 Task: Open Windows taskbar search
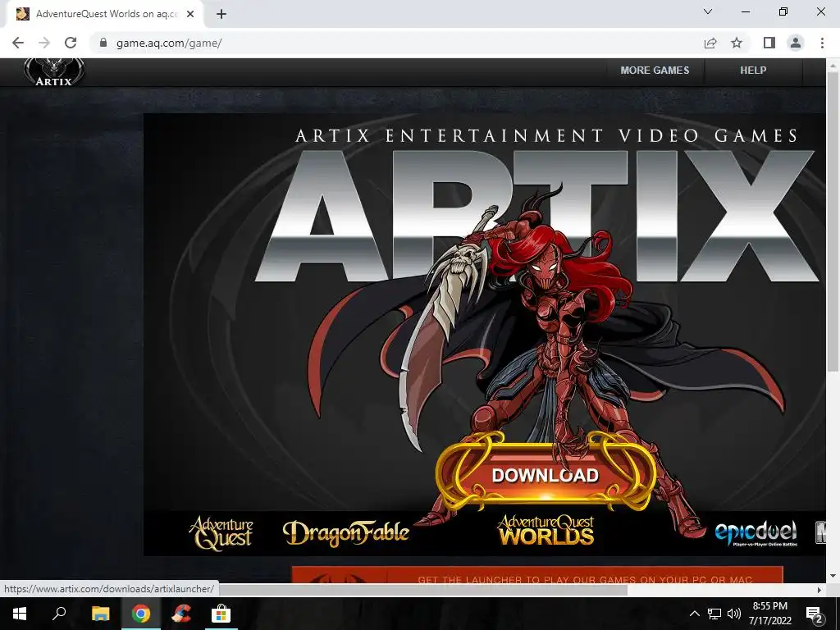tap(59, 614)
